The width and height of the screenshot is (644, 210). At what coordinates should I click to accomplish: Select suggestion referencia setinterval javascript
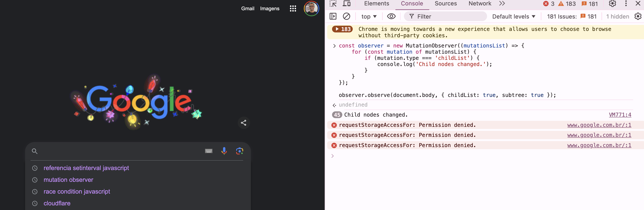86,168
